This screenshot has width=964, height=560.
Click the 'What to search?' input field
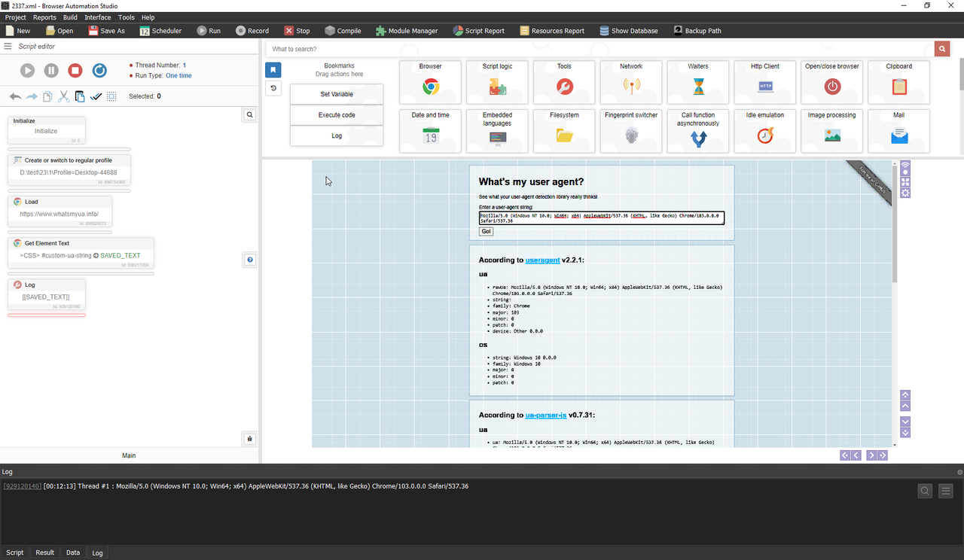point(599,49)
